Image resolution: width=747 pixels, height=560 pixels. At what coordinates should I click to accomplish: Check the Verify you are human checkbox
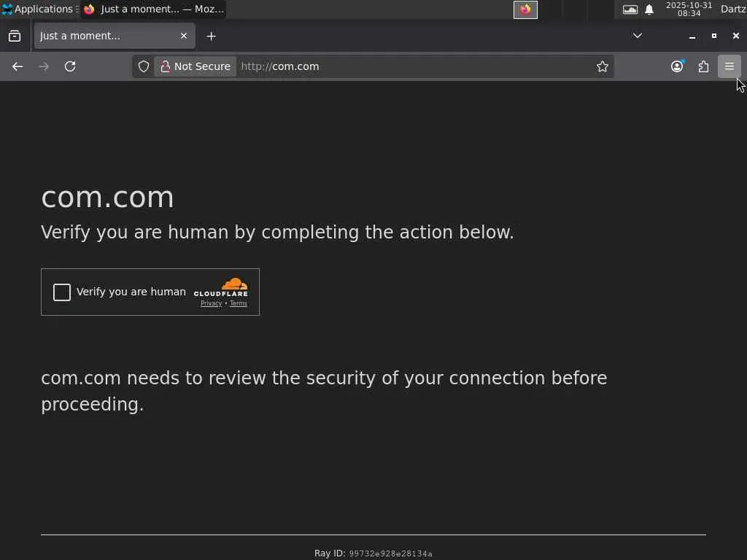(62, 292)
